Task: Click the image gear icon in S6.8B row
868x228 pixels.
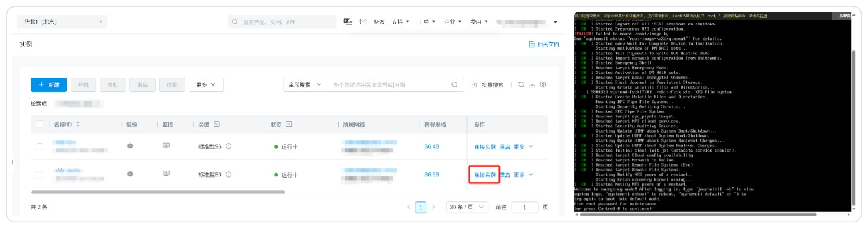Action: (x=130, y=174)
